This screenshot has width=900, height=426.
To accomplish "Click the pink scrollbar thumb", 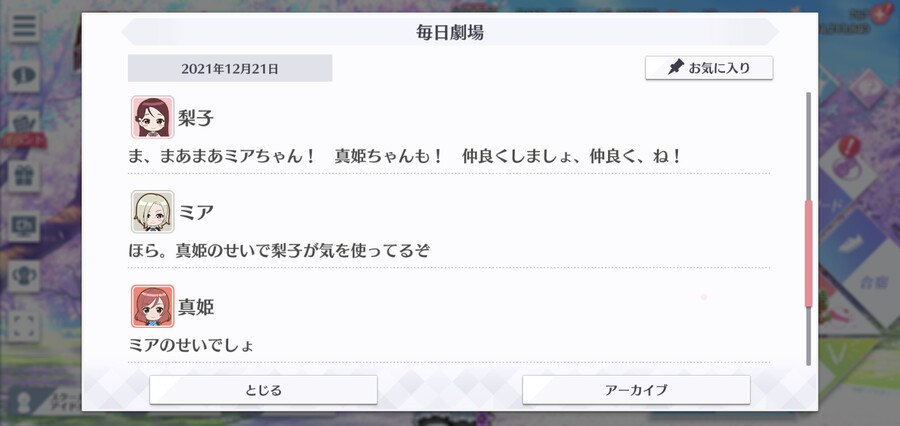I will [x=809, y=254].
